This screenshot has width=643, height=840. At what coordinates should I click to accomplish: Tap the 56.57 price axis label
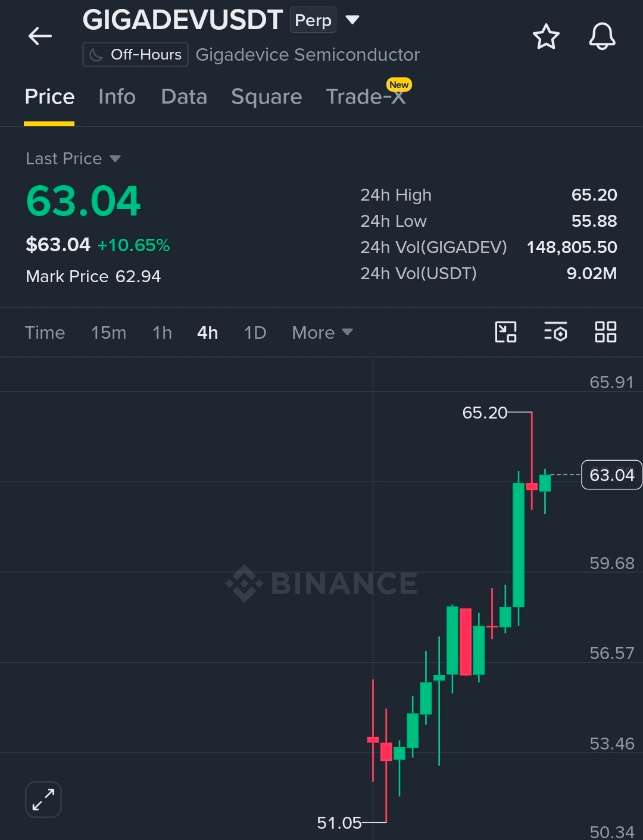[611, 654]
